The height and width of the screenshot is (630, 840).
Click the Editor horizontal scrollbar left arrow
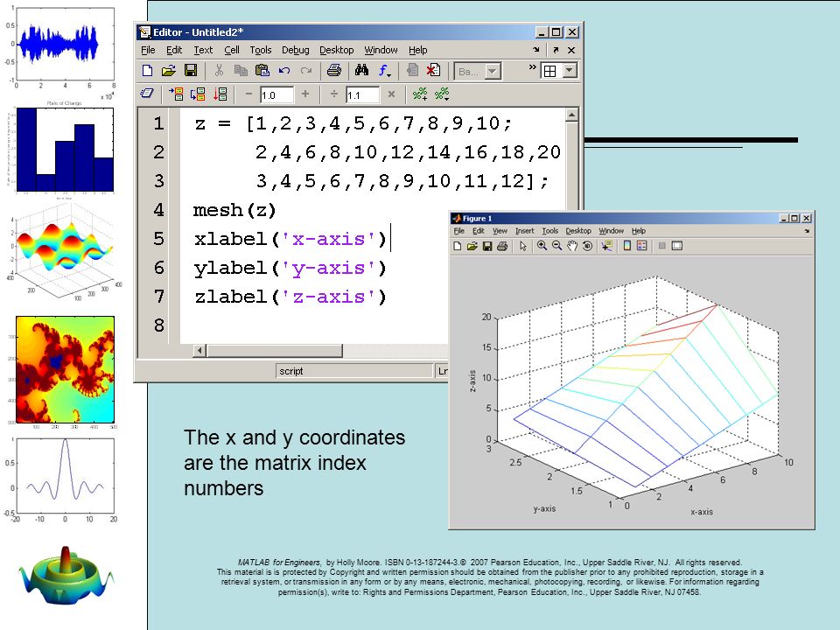click(199, 350)
